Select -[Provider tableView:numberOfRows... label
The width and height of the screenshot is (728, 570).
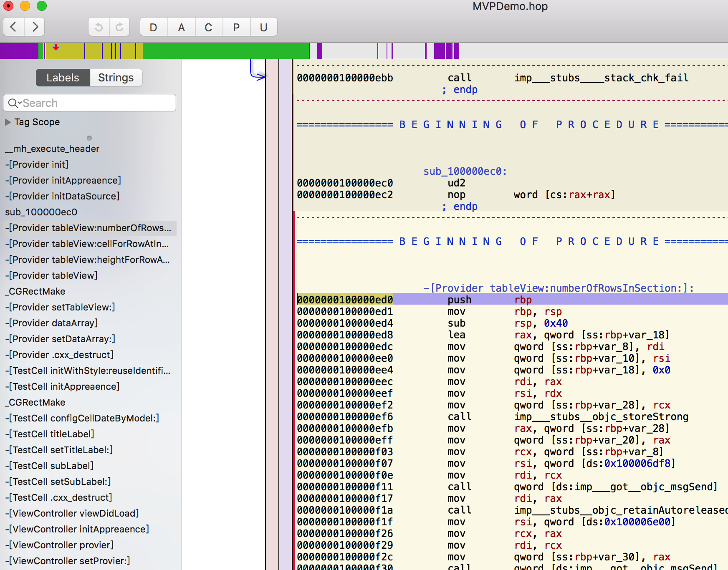click(x=88, y=228)
